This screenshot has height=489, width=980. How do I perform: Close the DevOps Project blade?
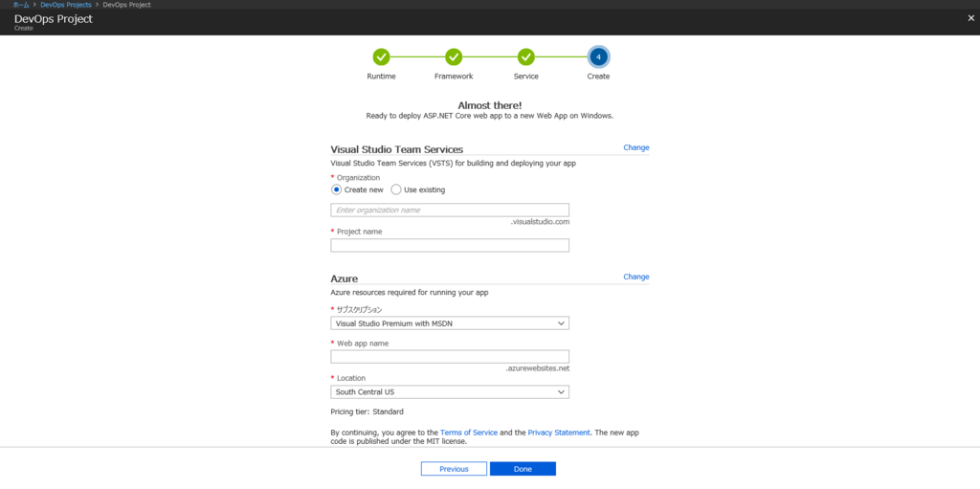coord(970,18)
